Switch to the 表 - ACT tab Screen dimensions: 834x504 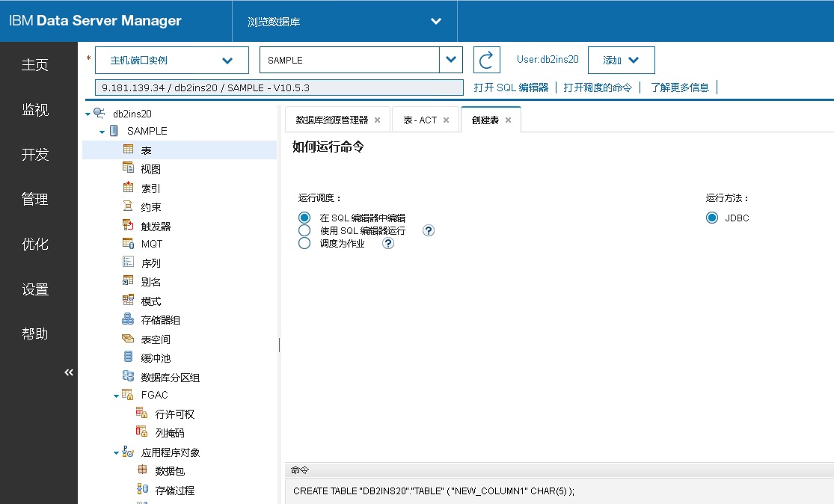(x=421, y=119)
